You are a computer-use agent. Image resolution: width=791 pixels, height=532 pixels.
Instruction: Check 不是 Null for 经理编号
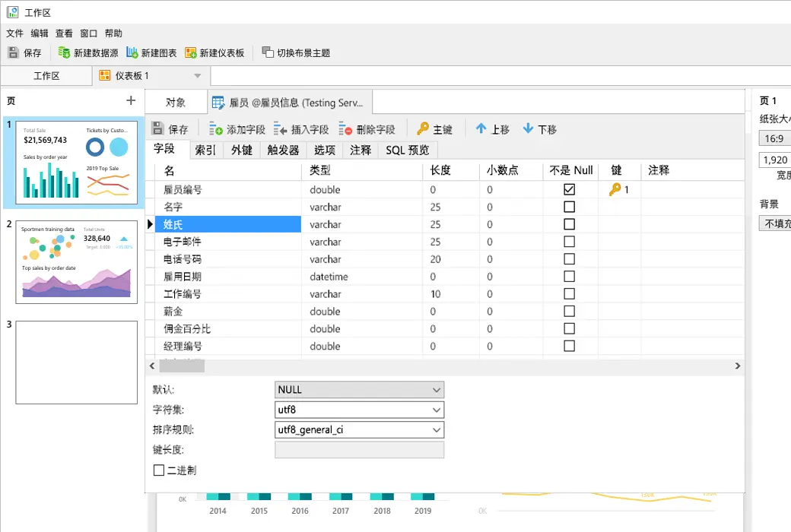569,346
